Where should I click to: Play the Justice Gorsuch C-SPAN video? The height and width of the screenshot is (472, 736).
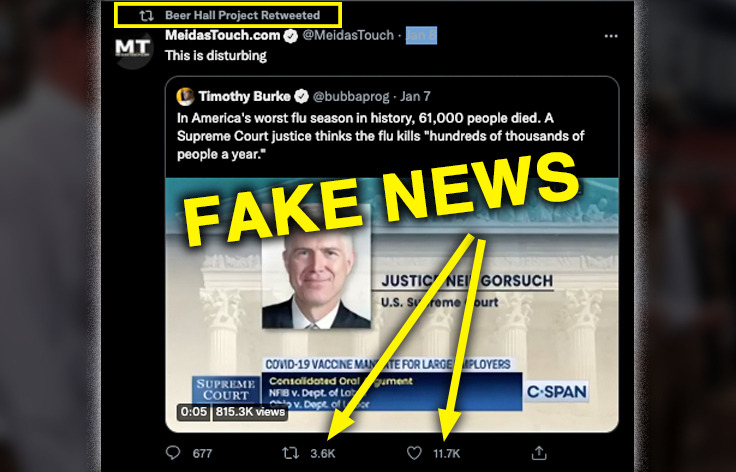point(392,305)
